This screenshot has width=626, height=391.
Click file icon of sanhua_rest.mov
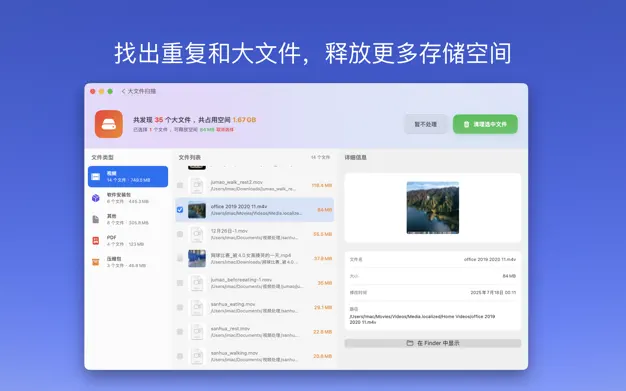coord(197,331)
